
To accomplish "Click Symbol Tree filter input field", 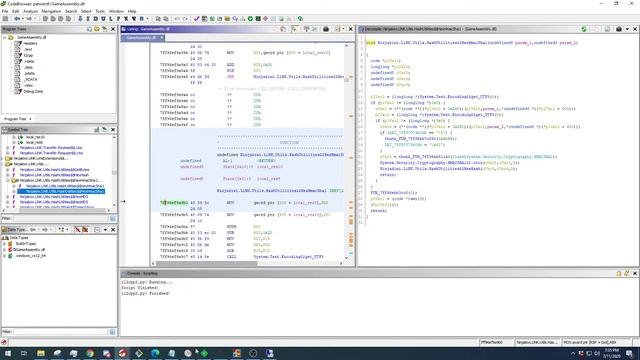I will pyautogui.click(x=60, y=219).
